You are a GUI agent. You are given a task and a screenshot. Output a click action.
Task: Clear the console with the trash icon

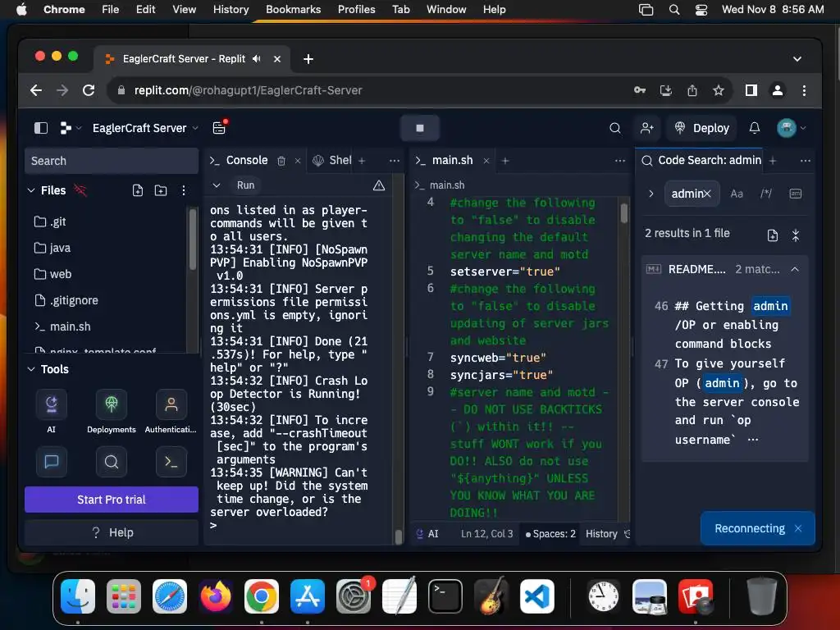click(x=281, y=161)
